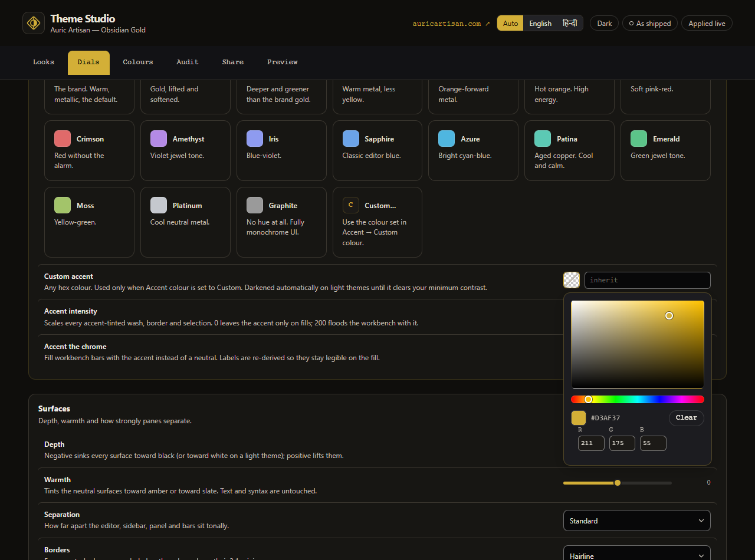This screenshot has width=755, height=560.
Task: Select the Custom… accent card
Action: (x=377, y=222)
